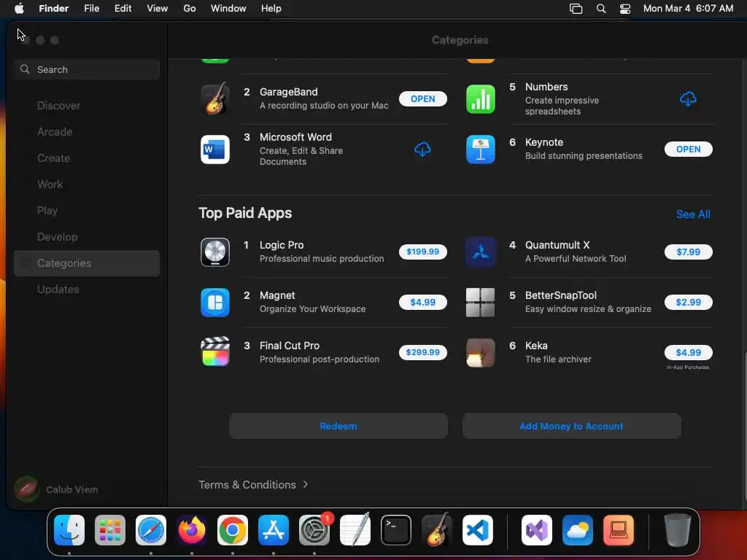Buy BetterSnapTool for $2.99
The height and width of the screenshot is (560, 747).
click(x=688, y=303)
